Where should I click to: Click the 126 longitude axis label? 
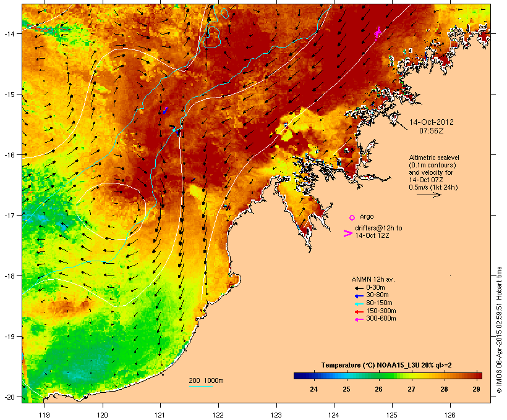click(x=450, y=415)
